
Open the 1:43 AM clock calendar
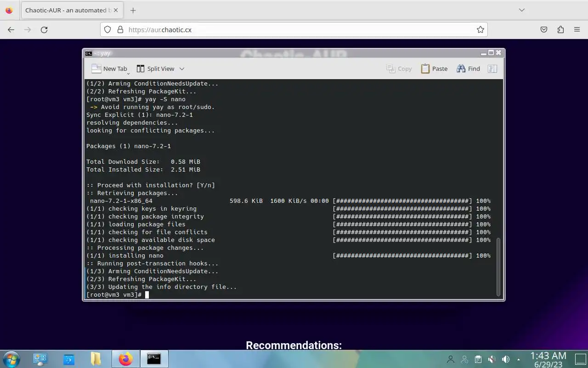tap(548, 359)
